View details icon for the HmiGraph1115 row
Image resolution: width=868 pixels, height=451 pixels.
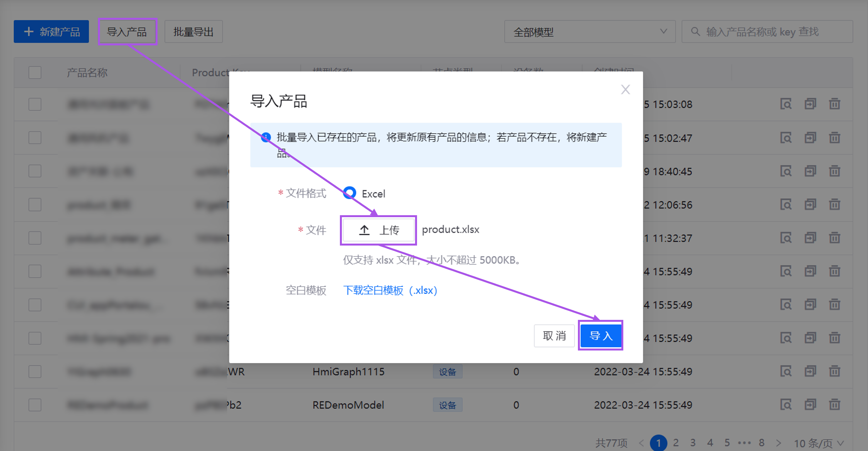point(786,371)
